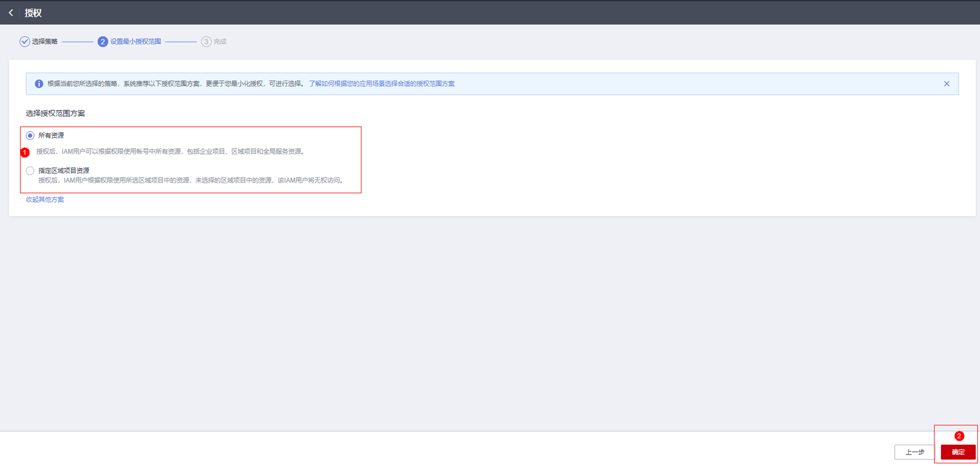
Task: Click red annotation badge number 2
Action: click(x=959, y=436)
